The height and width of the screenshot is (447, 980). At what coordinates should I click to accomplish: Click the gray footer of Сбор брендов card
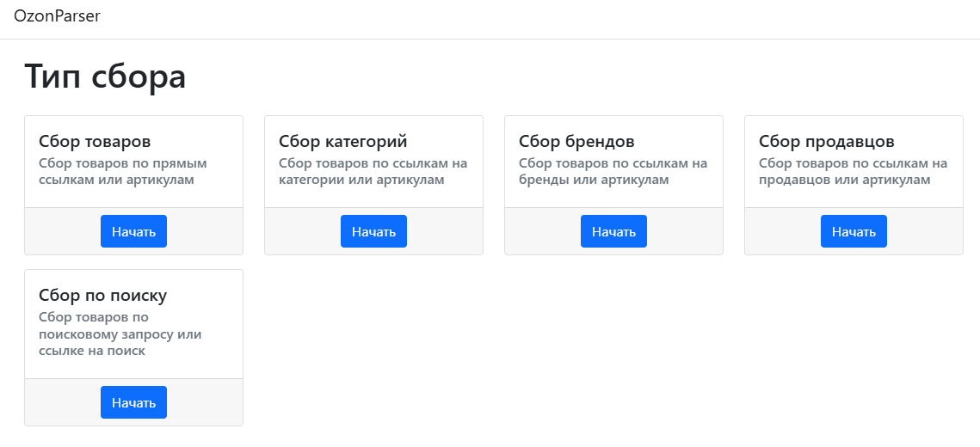coord(542,231)
